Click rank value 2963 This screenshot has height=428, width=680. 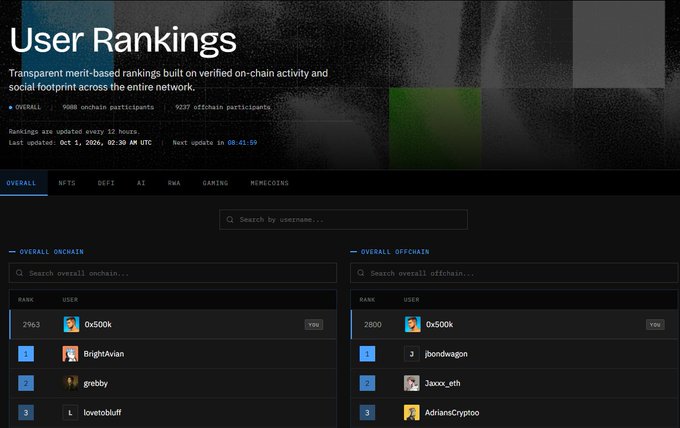(31, 324)
